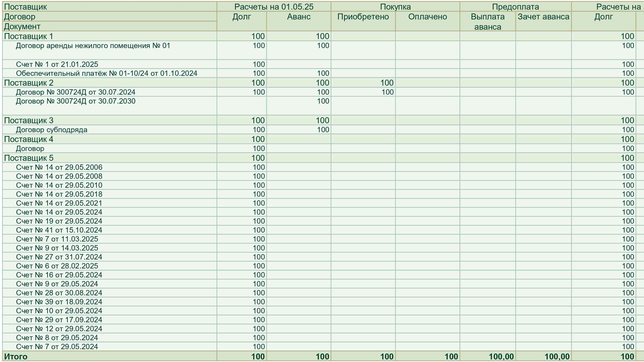Screen dimensions: 644x362
Task: Click the Договор субподряда row
Action: 51,130
